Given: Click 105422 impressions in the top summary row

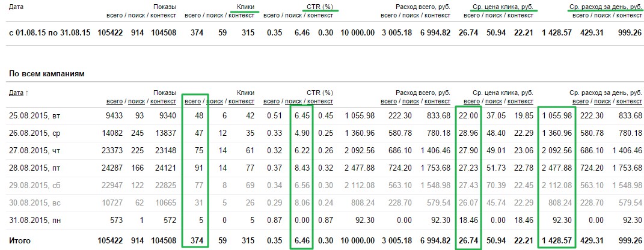Looking at the screenshot, I should [110, 32].
